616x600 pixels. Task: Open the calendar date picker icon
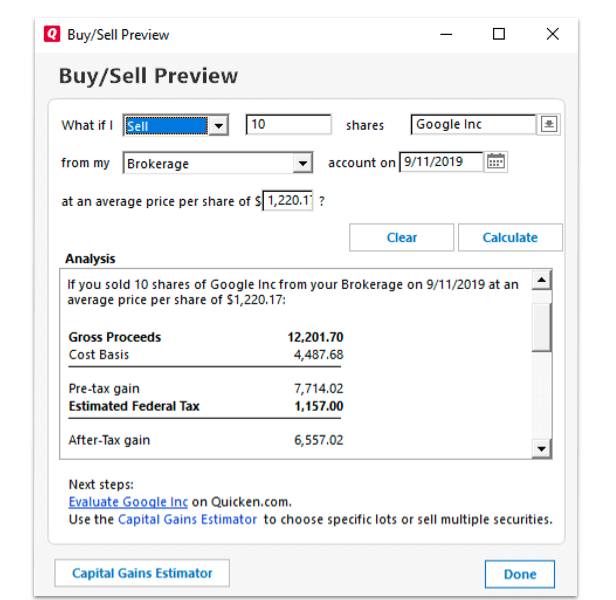(x=497, y=162)
